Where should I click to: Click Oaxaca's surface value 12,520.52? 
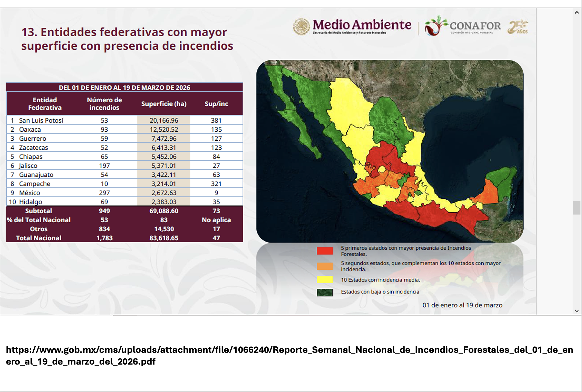click(x=164, y=129)
